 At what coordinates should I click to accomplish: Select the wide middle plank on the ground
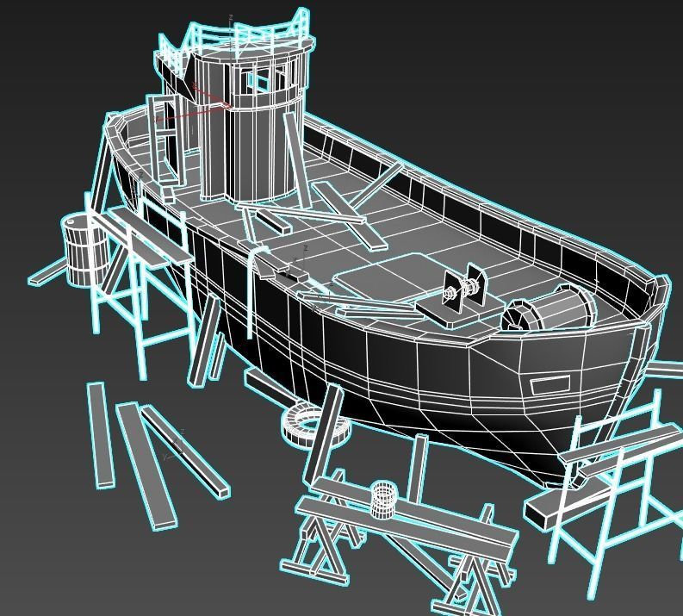pyautogui.click(x=146, y=465)
